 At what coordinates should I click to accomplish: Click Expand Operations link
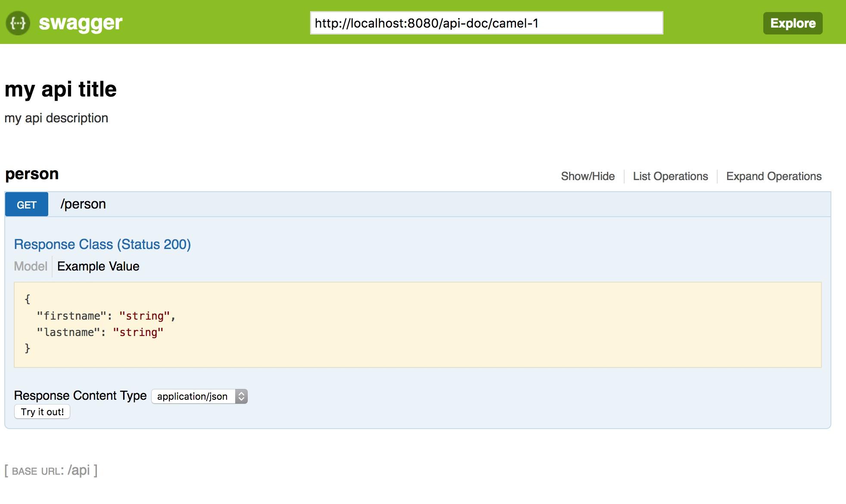pyautogui.click(x=774, y=176)
